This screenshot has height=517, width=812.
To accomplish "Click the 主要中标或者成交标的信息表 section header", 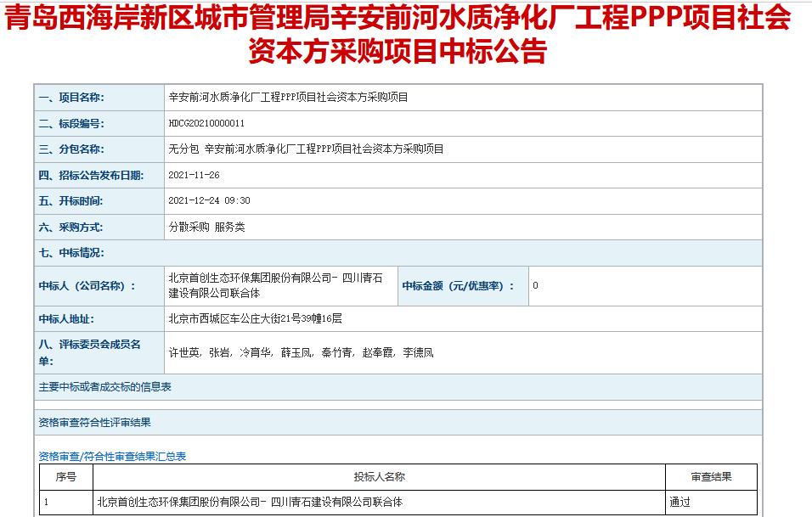I will [x=105, y=387].
